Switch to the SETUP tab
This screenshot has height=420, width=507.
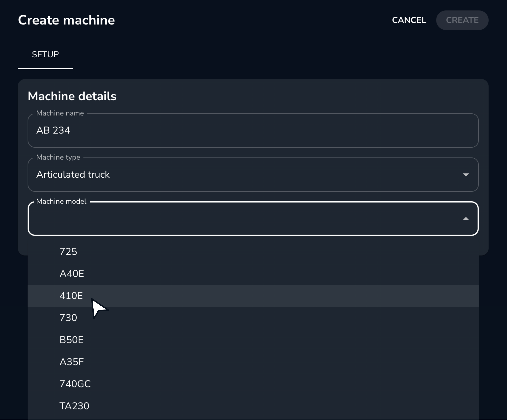tap(45, 54)
